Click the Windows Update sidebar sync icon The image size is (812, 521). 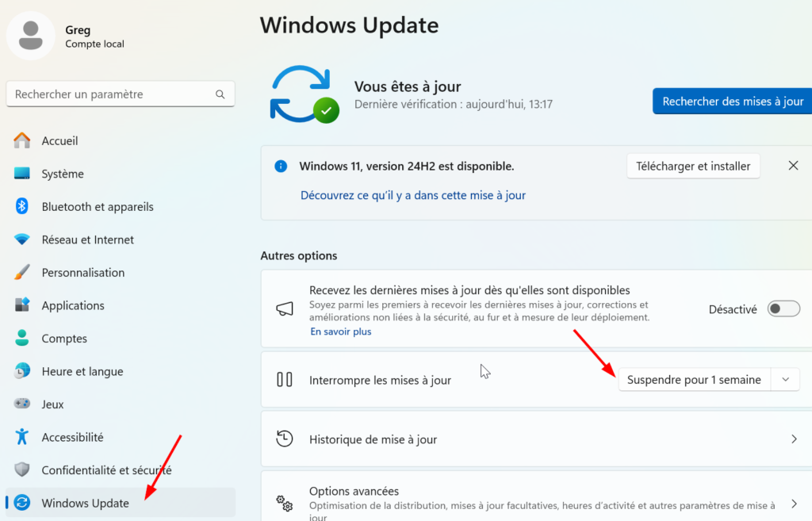pos(21,502)
